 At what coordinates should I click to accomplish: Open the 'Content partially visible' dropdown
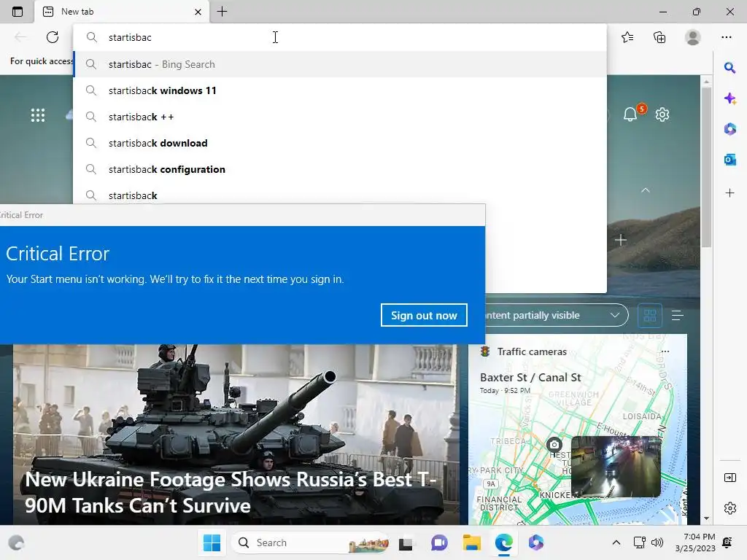click(557, 315)
